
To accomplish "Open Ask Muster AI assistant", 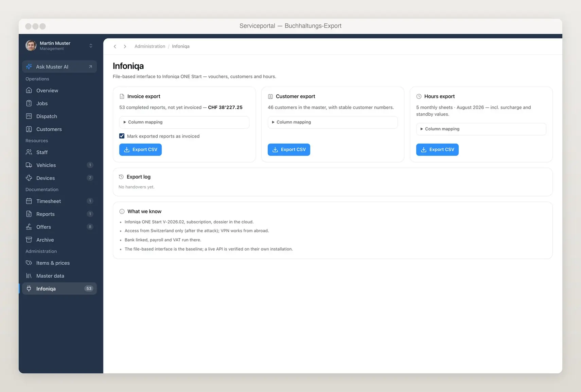I will pos(59,67).
